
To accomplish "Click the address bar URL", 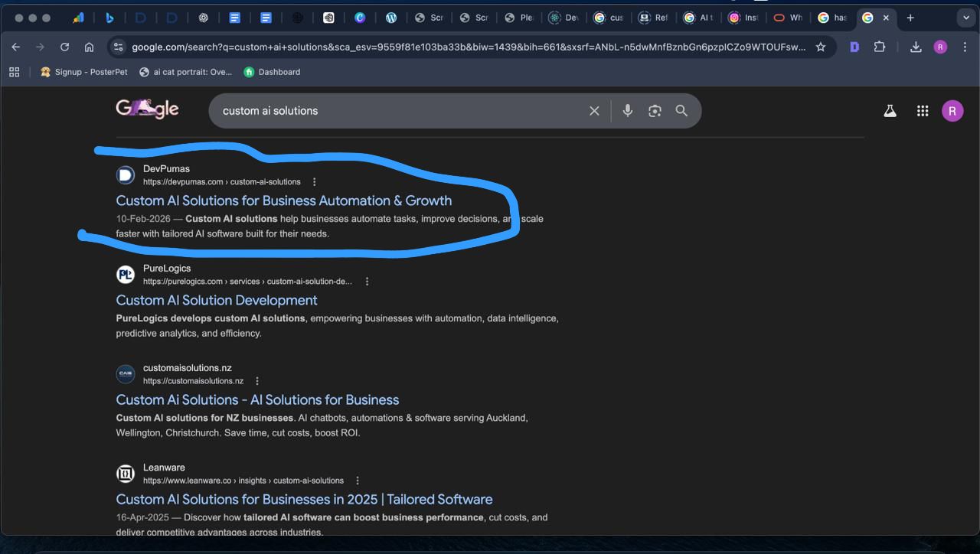I will click(469, 47).
